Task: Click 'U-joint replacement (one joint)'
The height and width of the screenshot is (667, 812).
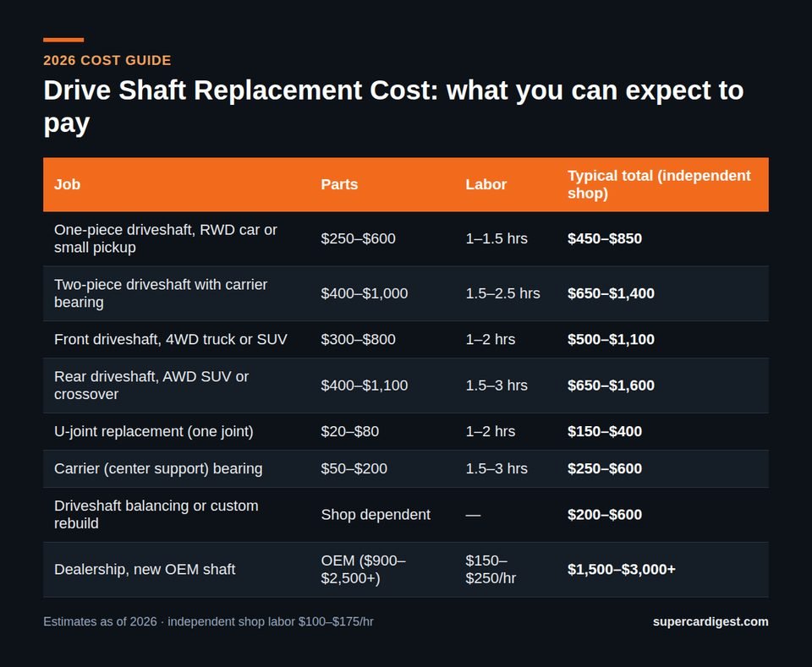Action: point(154,431)
